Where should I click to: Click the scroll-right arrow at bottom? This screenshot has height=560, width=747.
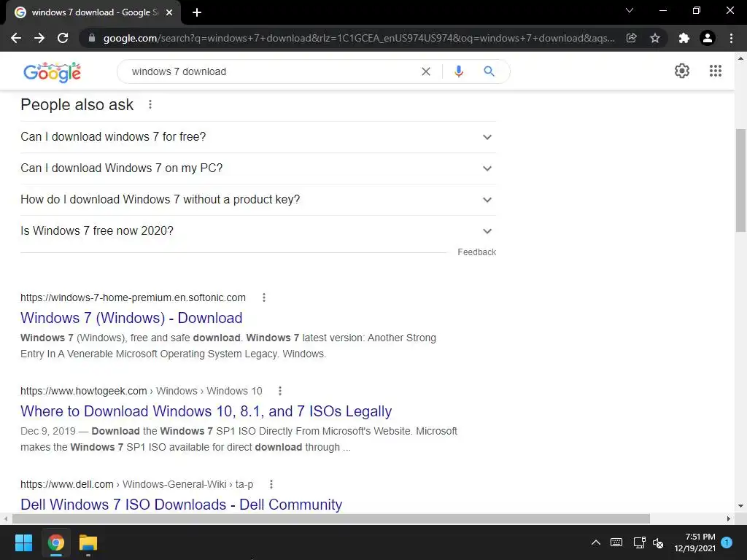(729, 518)
